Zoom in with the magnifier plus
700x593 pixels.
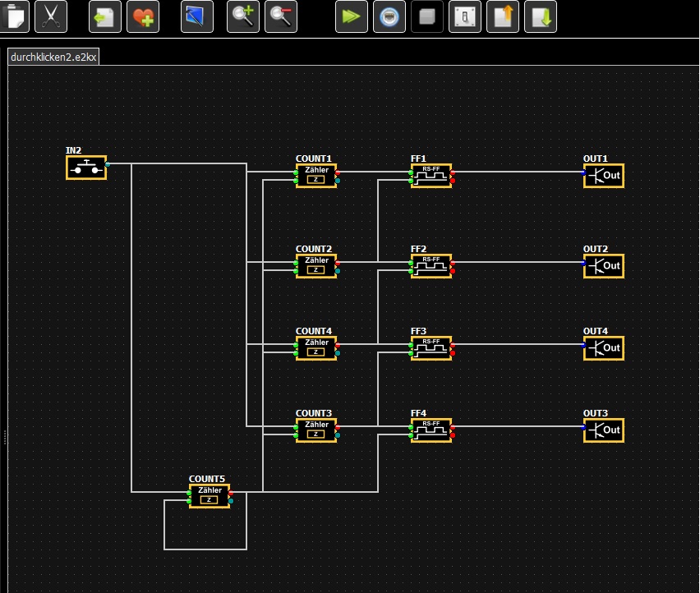[x=243, y=16]
